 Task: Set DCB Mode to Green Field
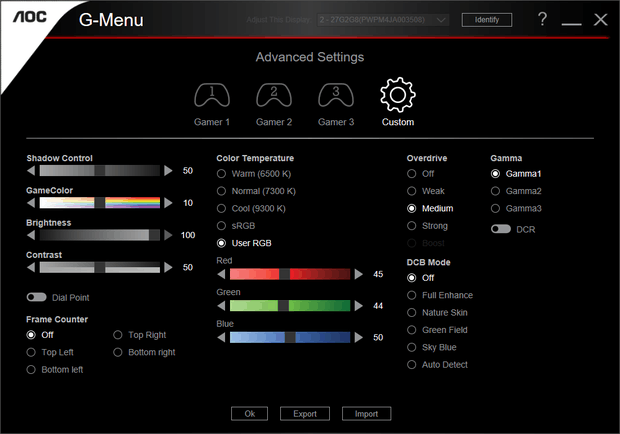[x=437, y=330]
